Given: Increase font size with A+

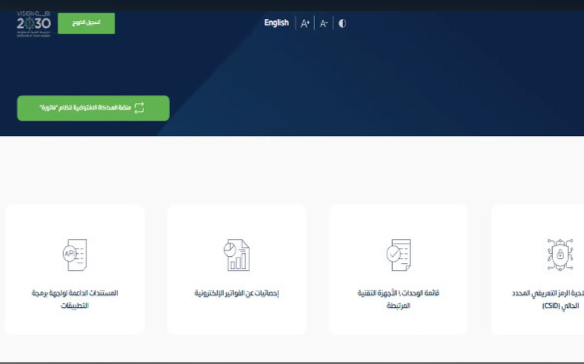Looking at the screenshot, I should 305,23.
